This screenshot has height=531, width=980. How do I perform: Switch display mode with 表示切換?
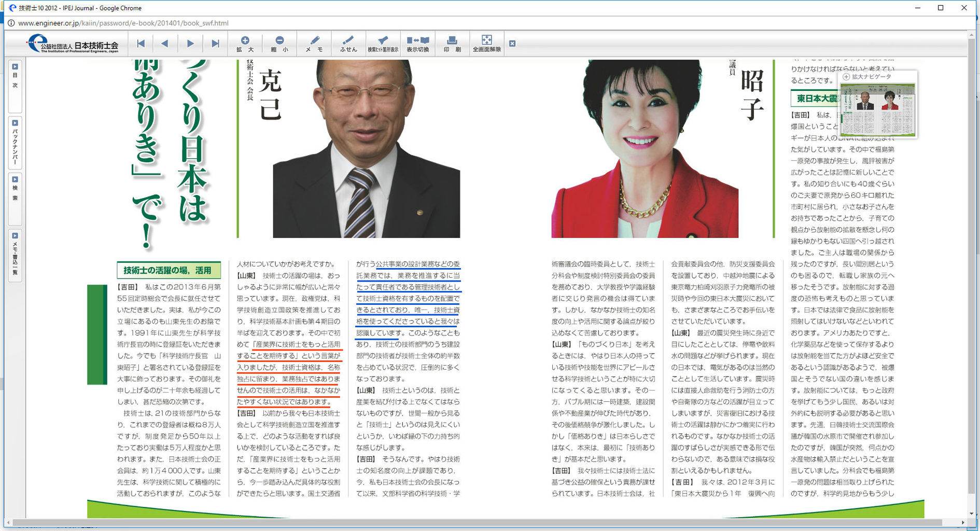tap(417, 44)
